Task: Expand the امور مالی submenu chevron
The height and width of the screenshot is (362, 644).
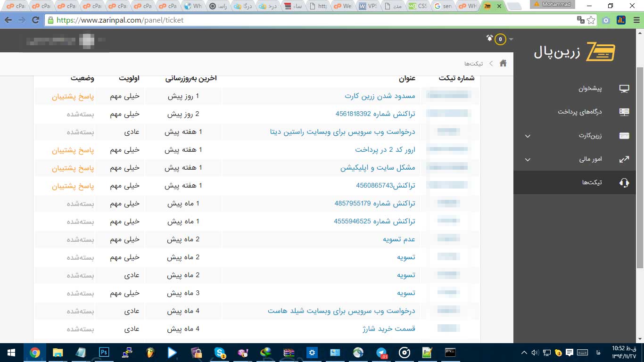Action: [528, 160]
